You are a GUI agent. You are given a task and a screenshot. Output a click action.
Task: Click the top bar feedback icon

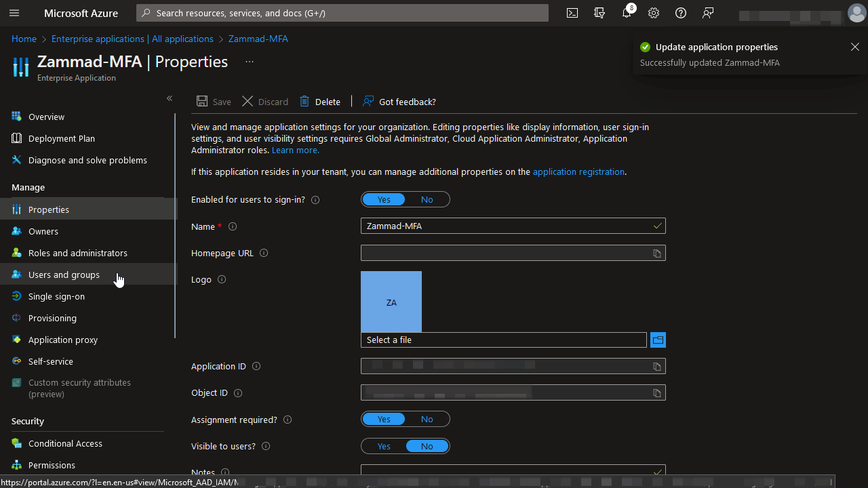(708, 13)
